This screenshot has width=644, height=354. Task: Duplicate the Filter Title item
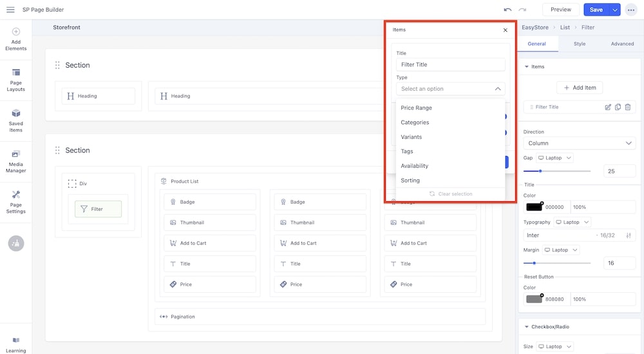pos(618,107)
